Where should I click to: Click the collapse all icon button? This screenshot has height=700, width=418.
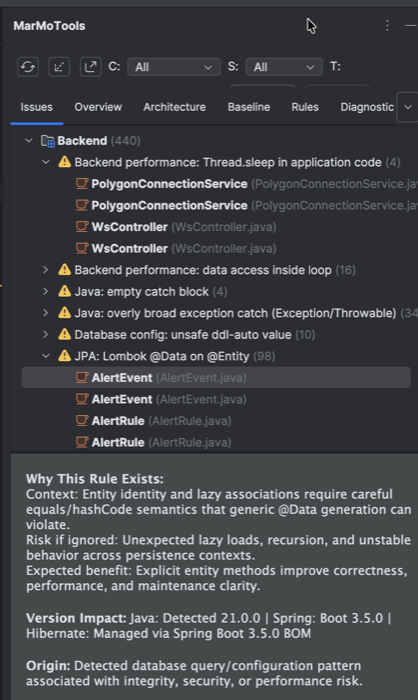[59, 67]
